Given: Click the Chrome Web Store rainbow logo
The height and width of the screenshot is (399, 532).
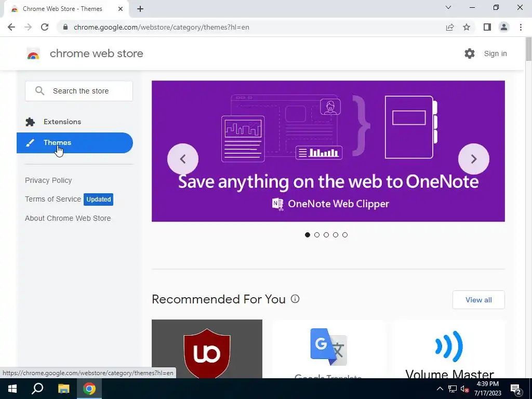Looking at the screenshot, I should (x=33, y=54).
